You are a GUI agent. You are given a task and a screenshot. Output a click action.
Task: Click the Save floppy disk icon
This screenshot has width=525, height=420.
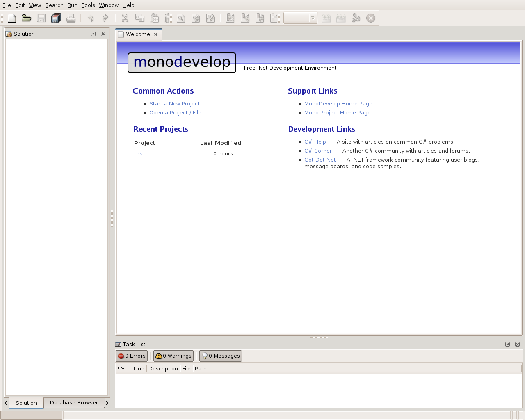[x=41, y=18]
